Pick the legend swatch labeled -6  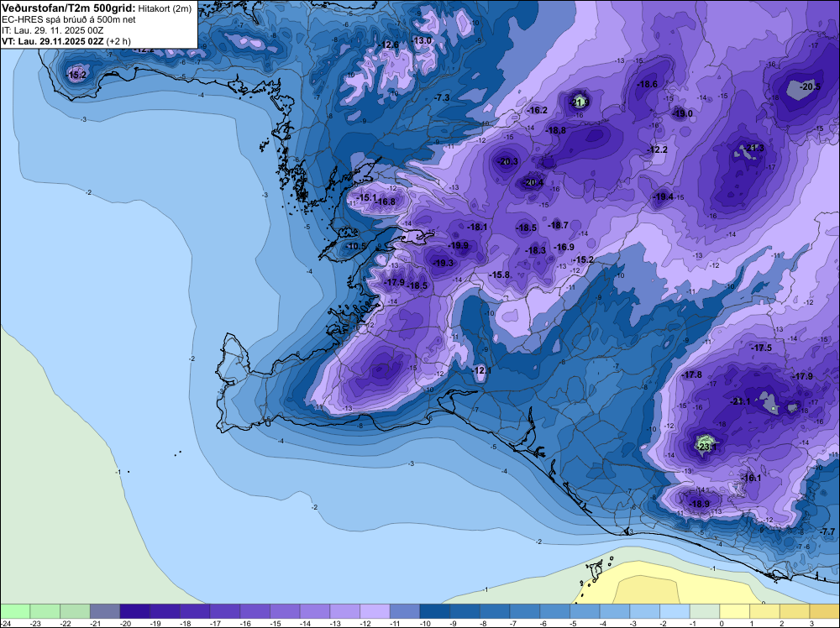pyautogui.click(x=555, y=611)
